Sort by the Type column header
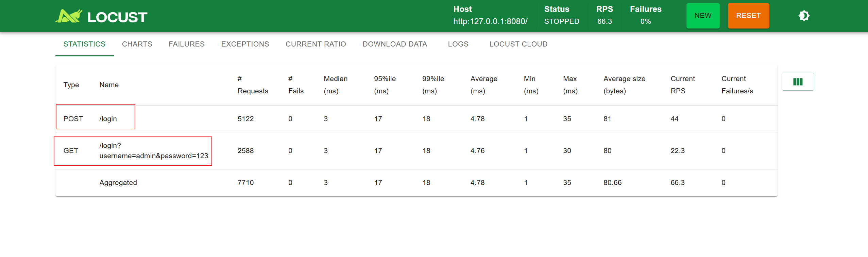 tap(71, 85)
